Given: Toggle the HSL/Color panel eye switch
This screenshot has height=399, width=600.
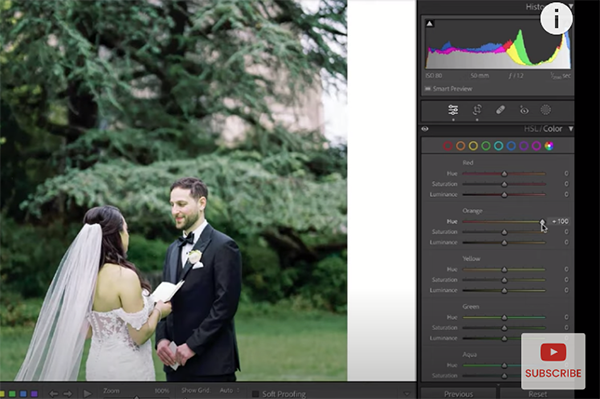Looking at the screenshot, I should 425,129.
